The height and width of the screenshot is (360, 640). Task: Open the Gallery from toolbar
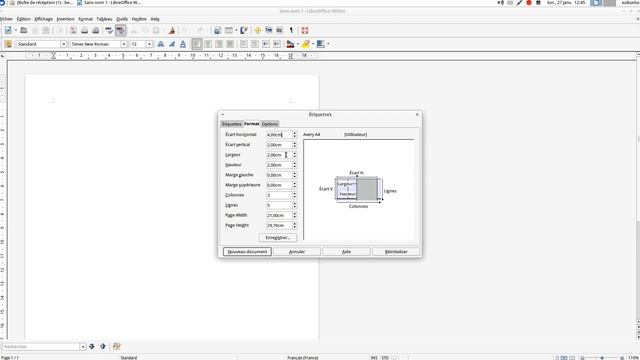pos(269,31)
